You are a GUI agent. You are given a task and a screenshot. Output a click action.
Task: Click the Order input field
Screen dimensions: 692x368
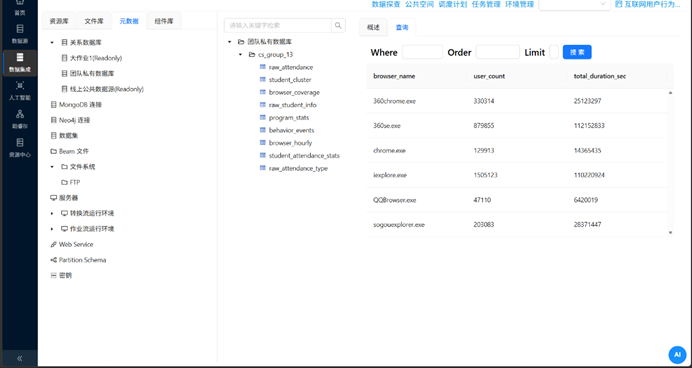point(498,52)
